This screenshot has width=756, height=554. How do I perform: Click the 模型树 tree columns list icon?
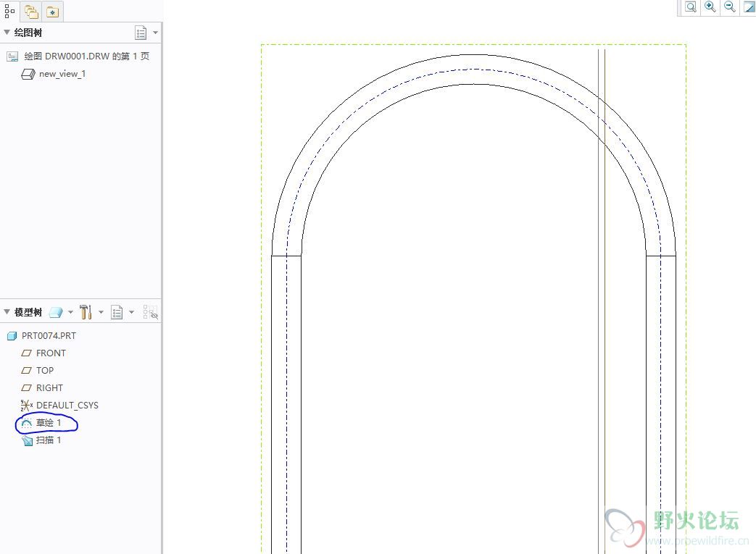tap(117, 312)
